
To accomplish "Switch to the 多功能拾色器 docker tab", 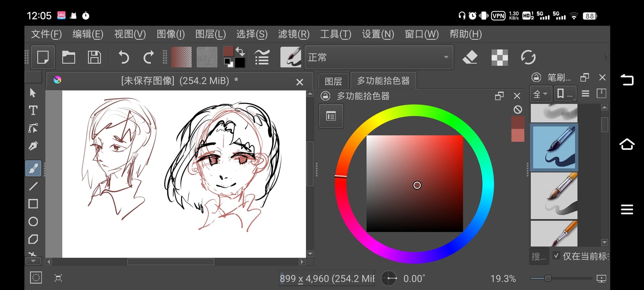I will (x=383, y=81).
